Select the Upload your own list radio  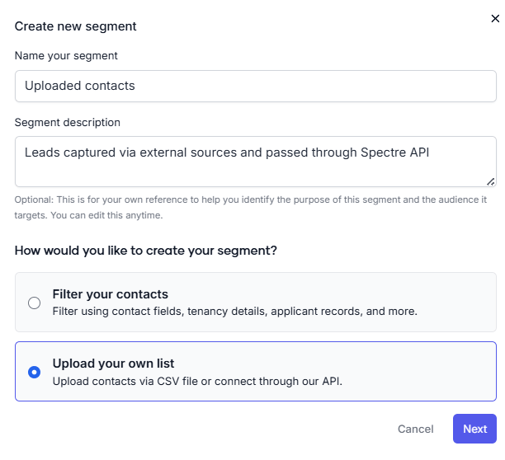[34, 372]
